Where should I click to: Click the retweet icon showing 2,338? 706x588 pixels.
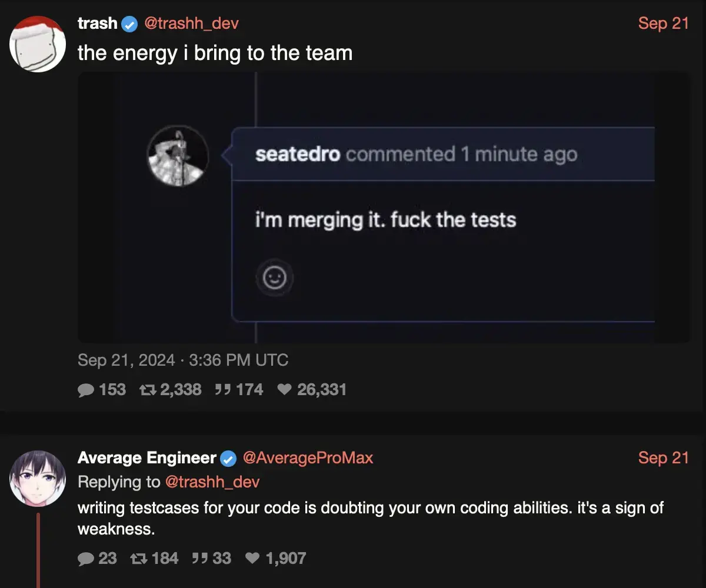(147, 390)
